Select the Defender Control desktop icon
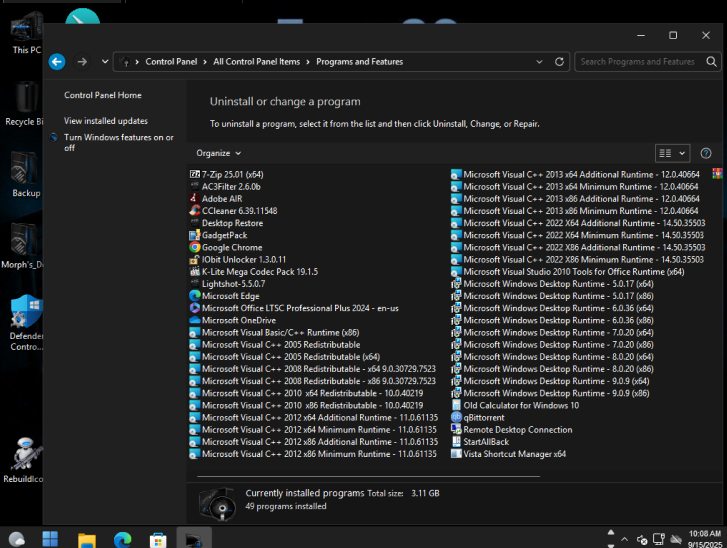This screenshot has width=727, height=548. click(x=26, y=323)
